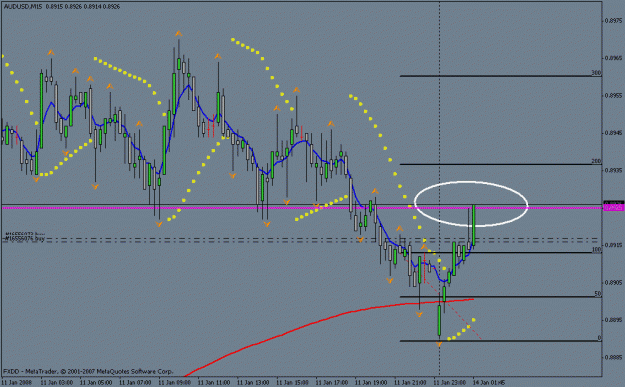Screen dimensions: 625x387
Task: Click the 0.8955 price axis label
Action: tap(613, 96)
